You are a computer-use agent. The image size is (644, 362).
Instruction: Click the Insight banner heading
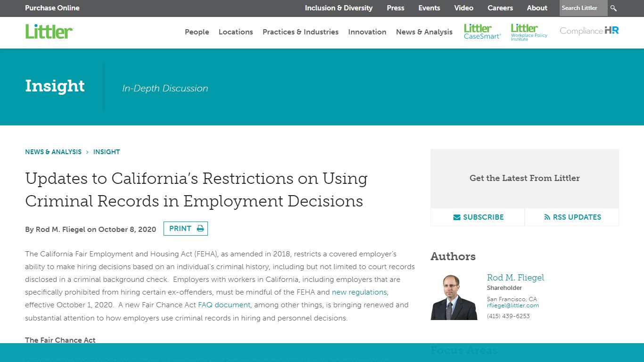point(55,86)
